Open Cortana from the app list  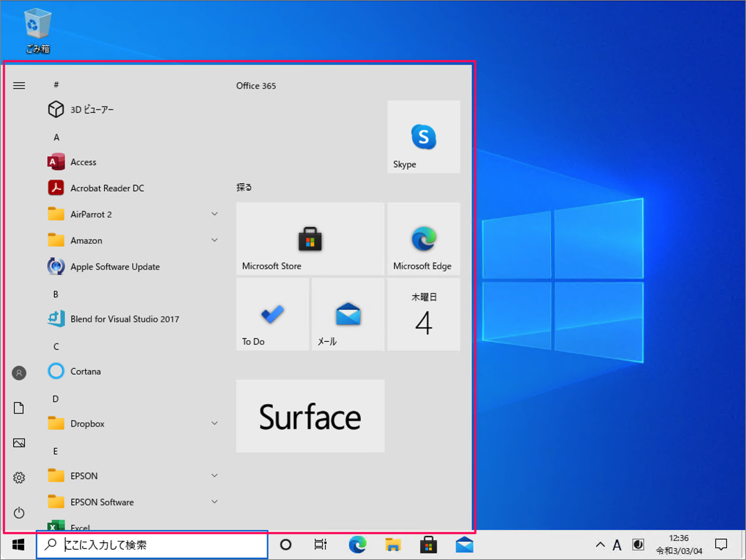(86, 371)
